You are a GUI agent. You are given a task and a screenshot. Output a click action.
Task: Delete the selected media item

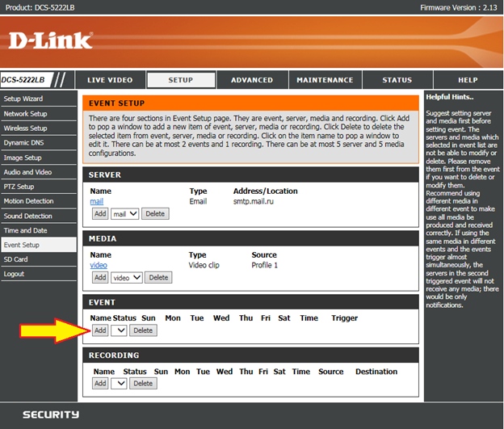pos(158,277)
